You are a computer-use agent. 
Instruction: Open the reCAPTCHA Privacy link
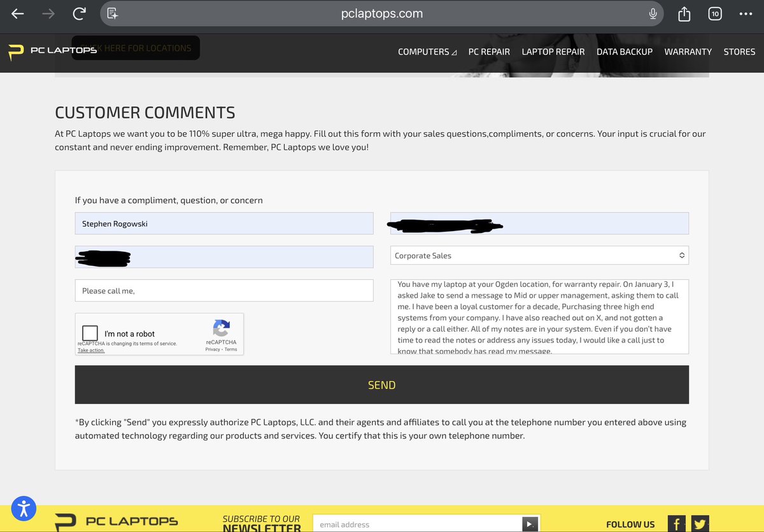(213, 349)
